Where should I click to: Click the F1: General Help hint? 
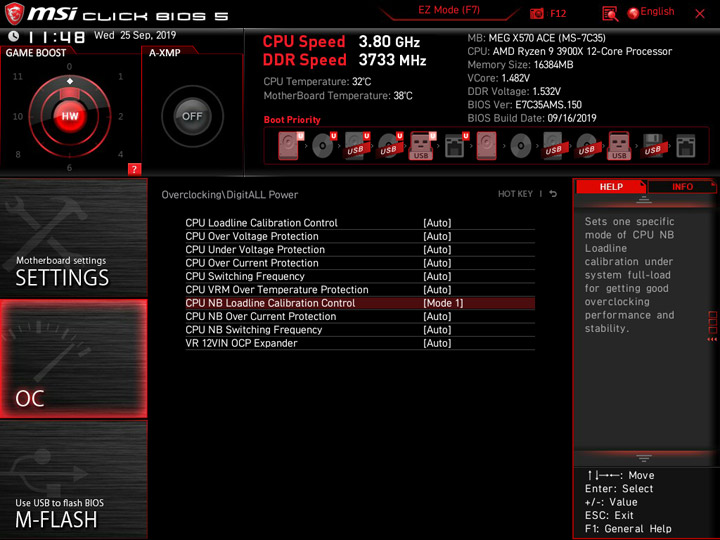(x=628, y=529)
